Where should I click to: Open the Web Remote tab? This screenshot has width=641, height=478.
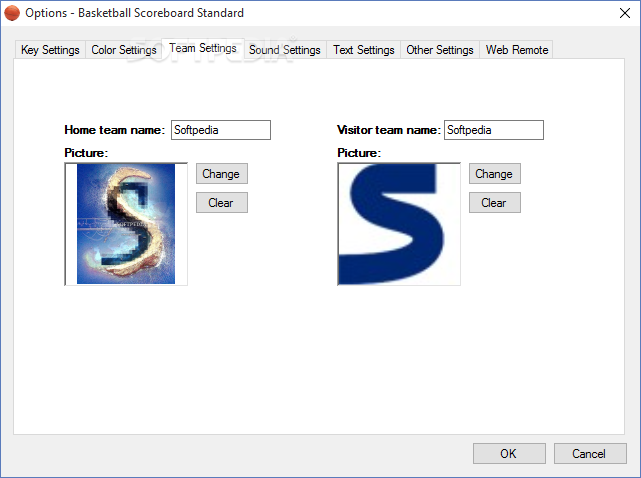tap(517, 50)
